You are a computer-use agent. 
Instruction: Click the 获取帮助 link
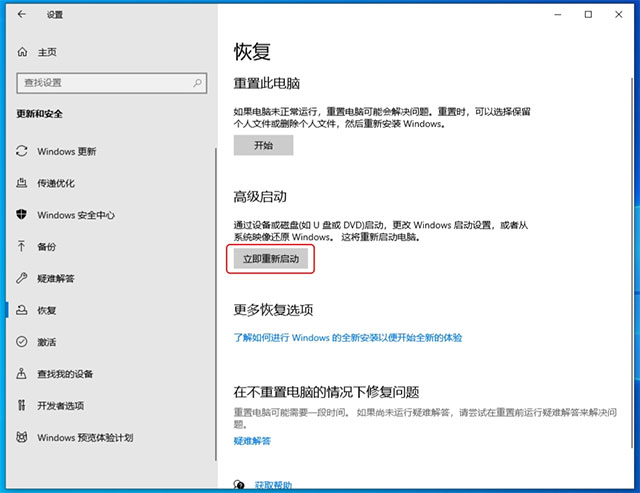click(273, 485)
